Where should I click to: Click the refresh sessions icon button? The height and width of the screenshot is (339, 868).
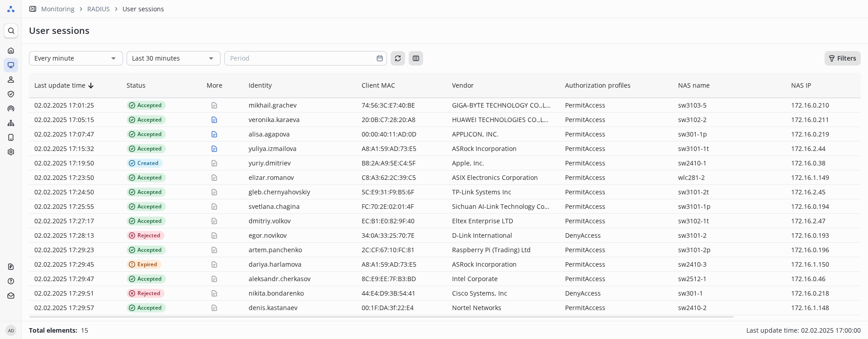click(398, 58)
